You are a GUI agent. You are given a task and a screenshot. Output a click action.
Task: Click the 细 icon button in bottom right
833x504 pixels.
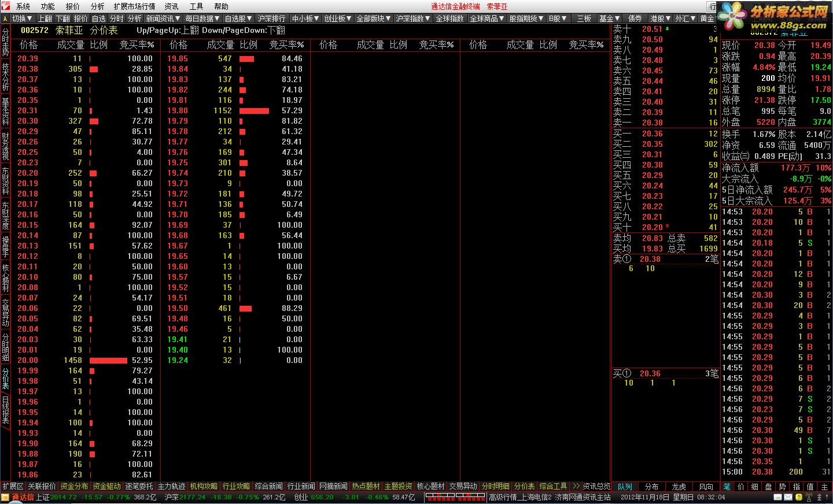point(754,487)
